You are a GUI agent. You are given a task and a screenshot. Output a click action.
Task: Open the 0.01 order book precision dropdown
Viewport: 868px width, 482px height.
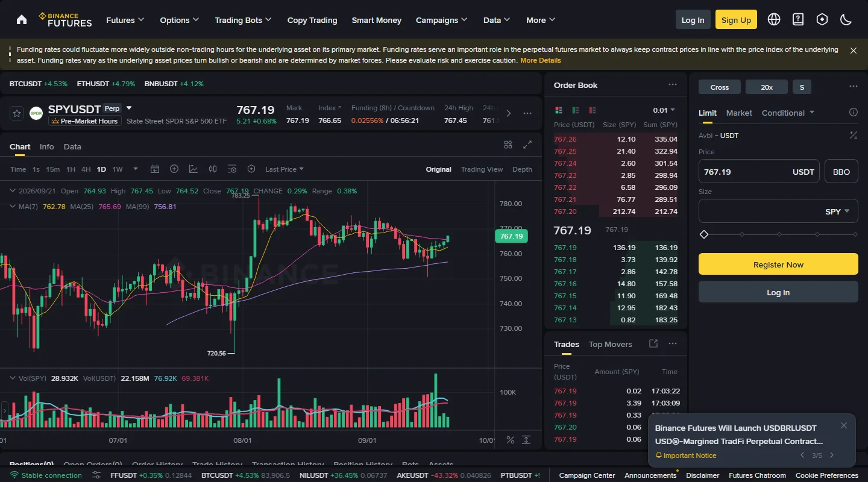pos(664,110)
